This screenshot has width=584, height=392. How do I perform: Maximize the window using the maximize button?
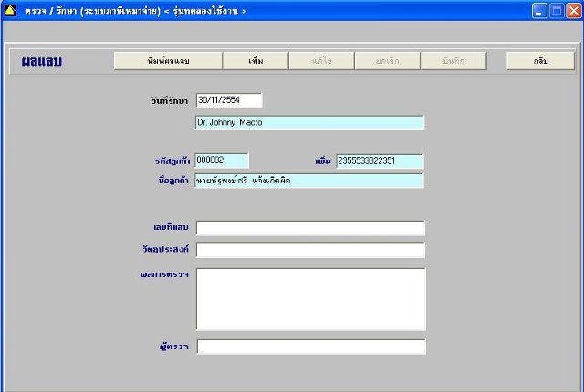[x=557, y=11]
